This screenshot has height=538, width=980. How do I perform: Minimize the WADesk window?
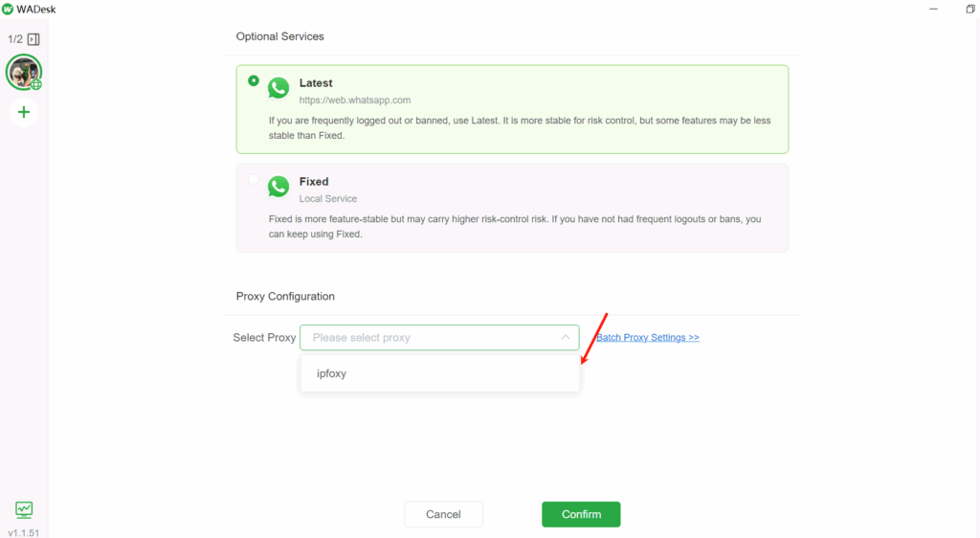click(933, 10)
